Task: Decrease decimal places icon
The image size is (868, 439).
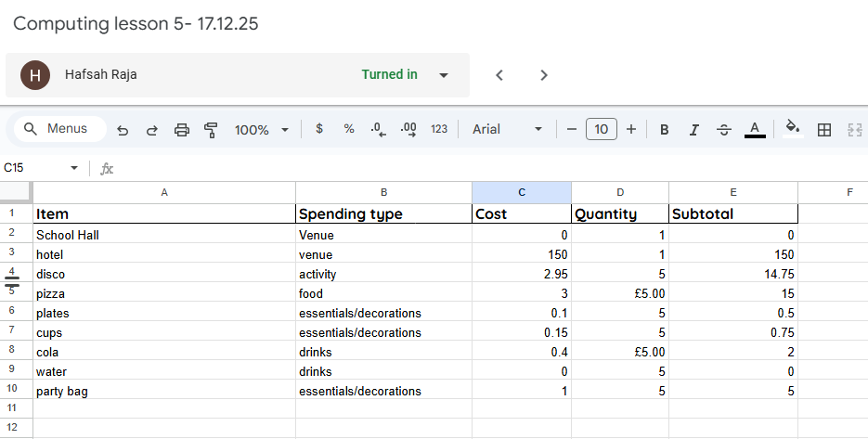Action: tap(378, 129)
